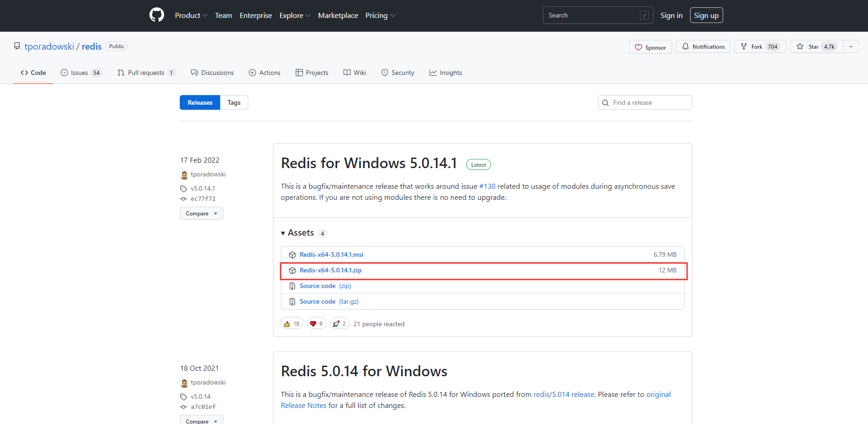Download Redis-x64-5.0.14.1.zip
The width and height of the screenshot is (868, 424).
click(x=331, y=270)
